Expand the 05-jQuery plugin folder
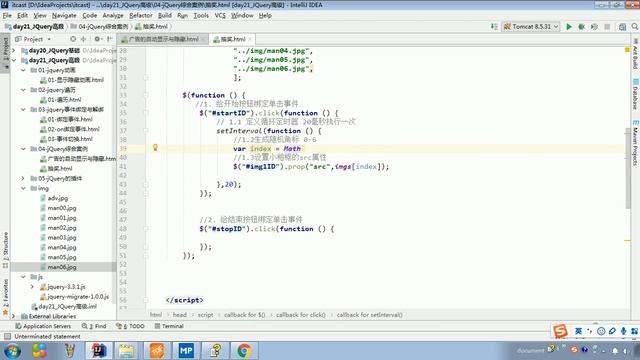The height and width of the screenshot is (360, 640). click(23, 178)
